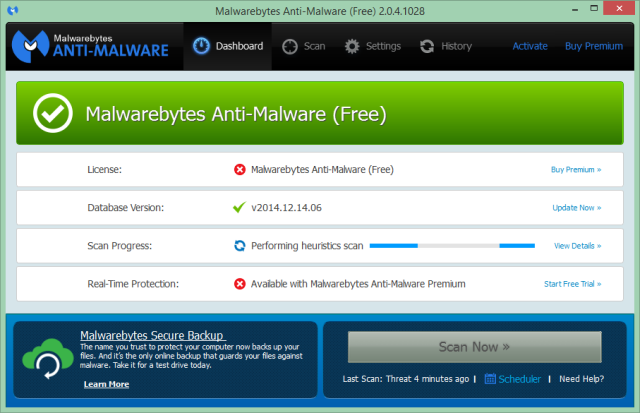Image resolution: width=640 pixels, height=413 pixels.
Task: Minimize the Malwarebytes window
Action: click(x=575, y=9)
